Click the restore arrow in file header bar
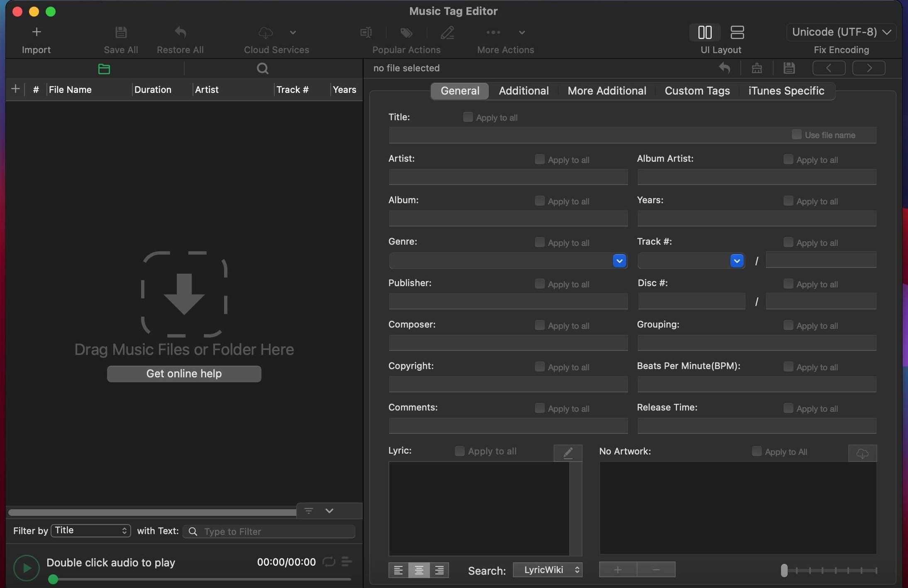Viewport: 908px width, 588px height. [x=725, y=68]
